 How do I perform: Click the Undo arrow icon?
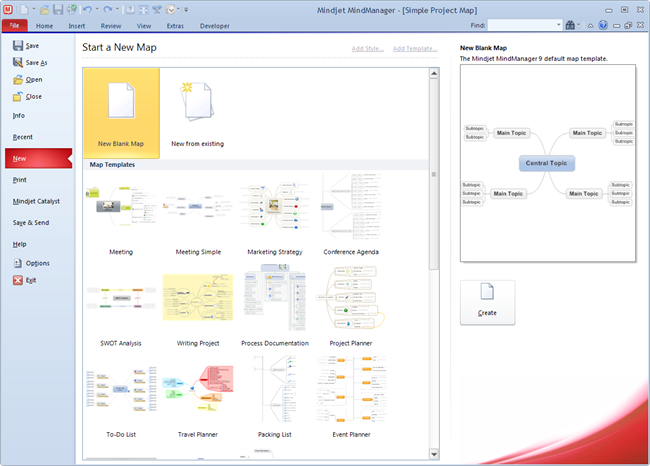tap(87, 9)
